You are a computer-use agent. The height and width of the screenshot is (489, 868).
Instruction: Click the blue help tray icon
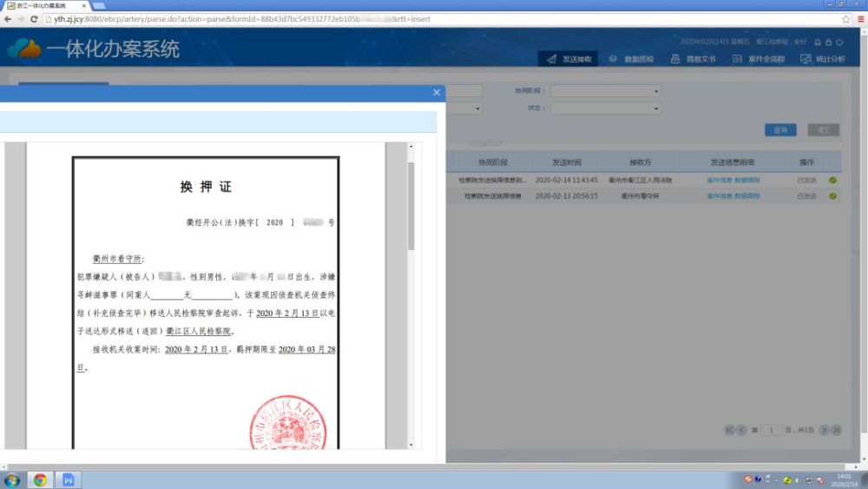(758, 479)
